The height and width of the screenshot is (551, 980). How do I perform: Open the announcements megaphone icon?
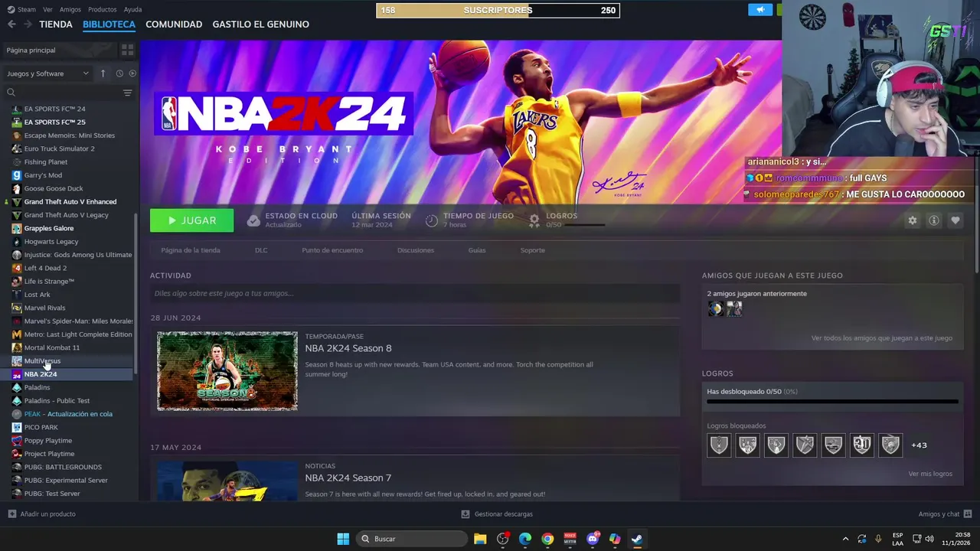coord(760,10)
